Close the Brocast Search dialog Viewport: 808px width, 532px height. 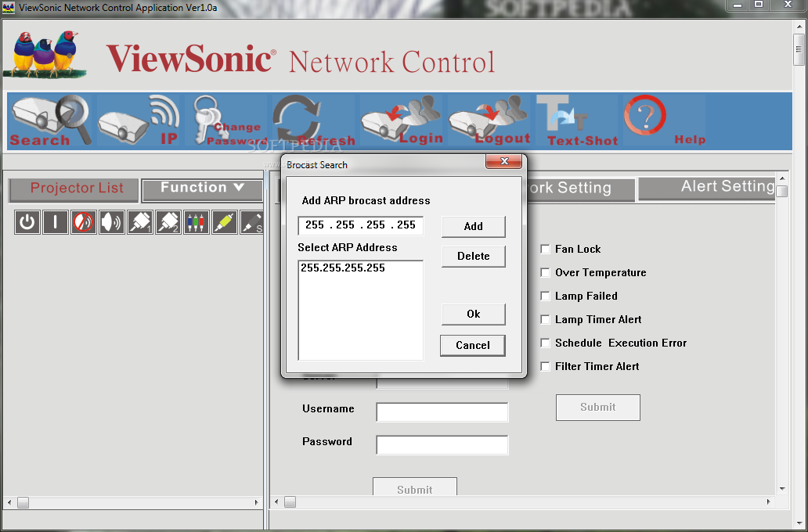coord(504,161)
